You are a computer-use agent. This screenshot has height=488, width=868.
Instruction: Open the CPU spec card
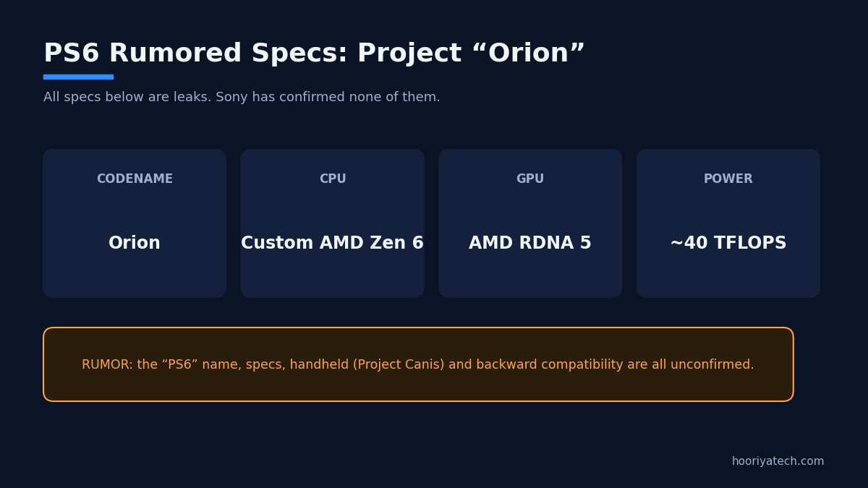point(333,223)
